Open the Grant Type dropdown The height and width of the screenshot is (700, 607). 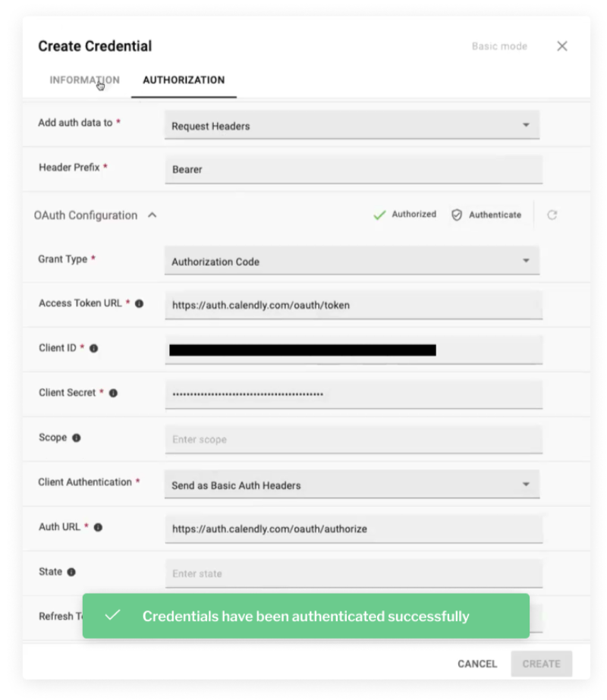352,261
